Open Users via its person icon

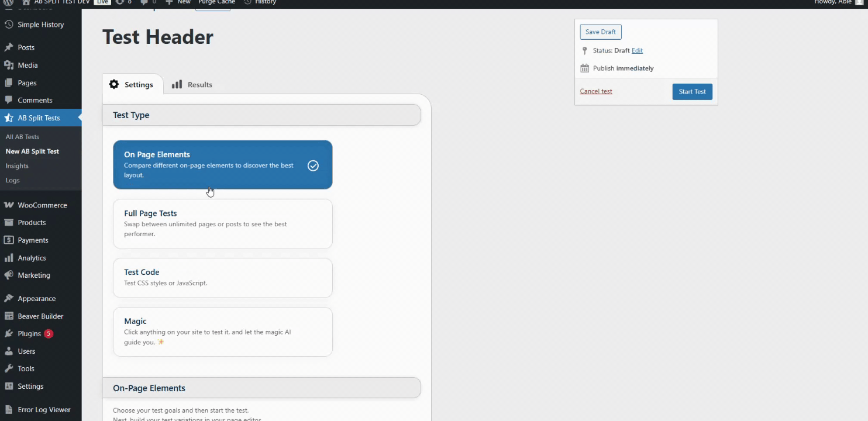pyautogui.click(x=9, y=351)
